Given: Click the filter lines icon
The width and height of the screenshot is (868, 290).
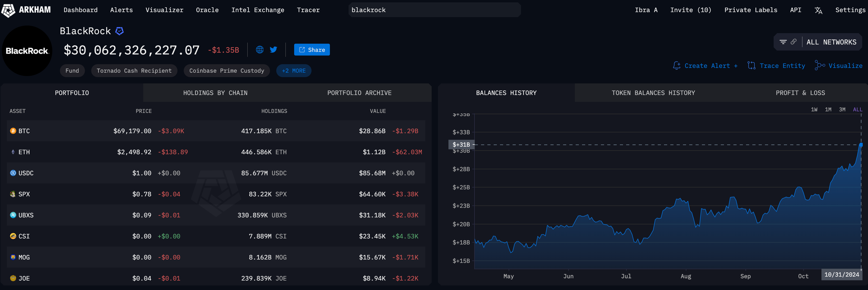Looking at the screenshot, I should pos(783,42).
